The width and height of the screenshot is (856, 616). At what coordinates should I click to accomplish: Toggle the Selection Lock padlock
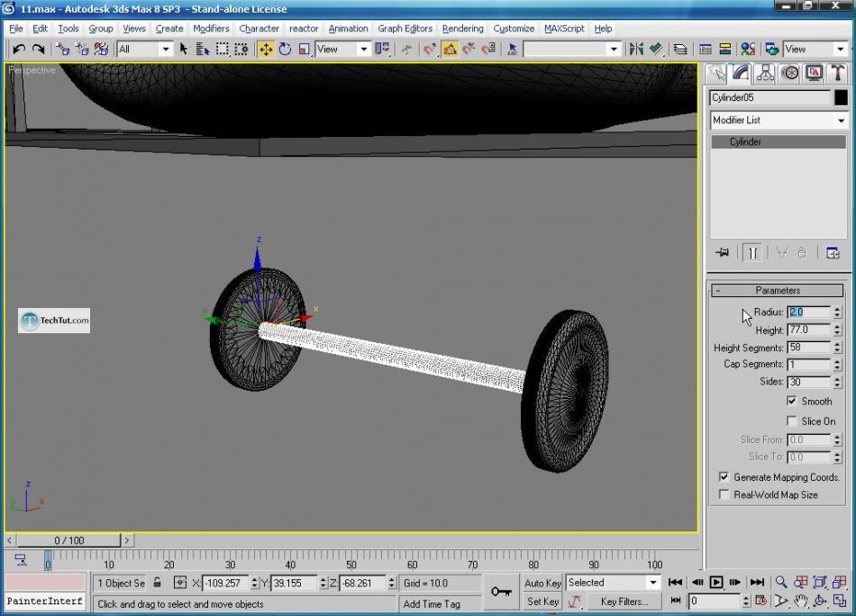(157, 583)
